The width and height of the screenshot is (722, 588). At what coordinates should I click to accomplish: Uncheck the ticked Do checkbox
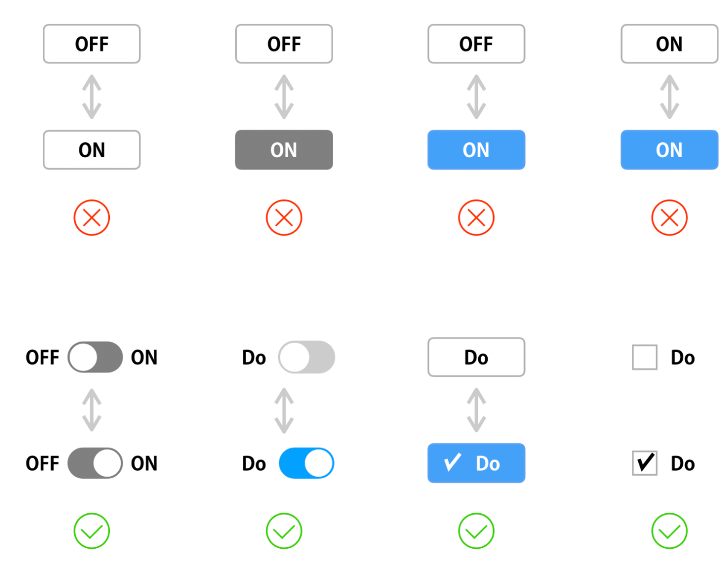645,463
